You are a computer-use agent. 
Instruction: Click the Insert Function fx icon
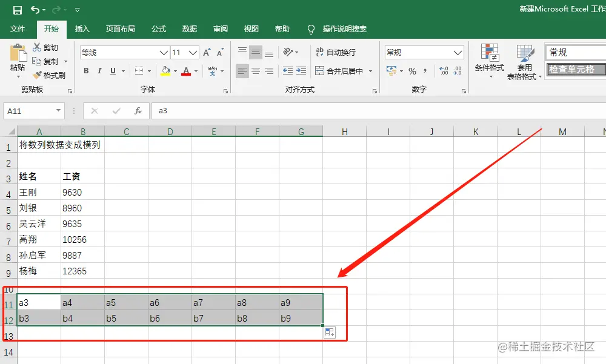tap(138, 111)
